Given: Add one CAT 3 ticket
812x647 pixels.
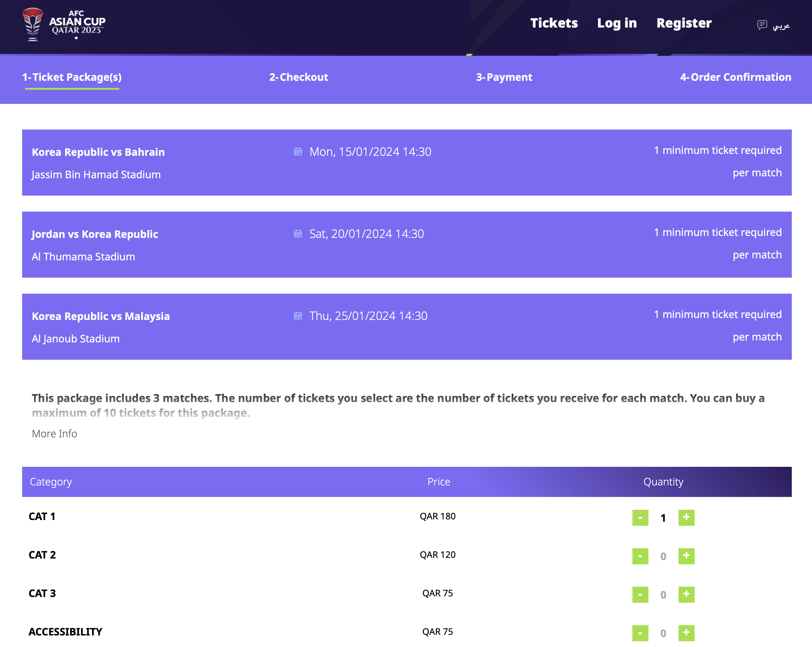Looking at the screenshot, I should (x=686, y=594).
